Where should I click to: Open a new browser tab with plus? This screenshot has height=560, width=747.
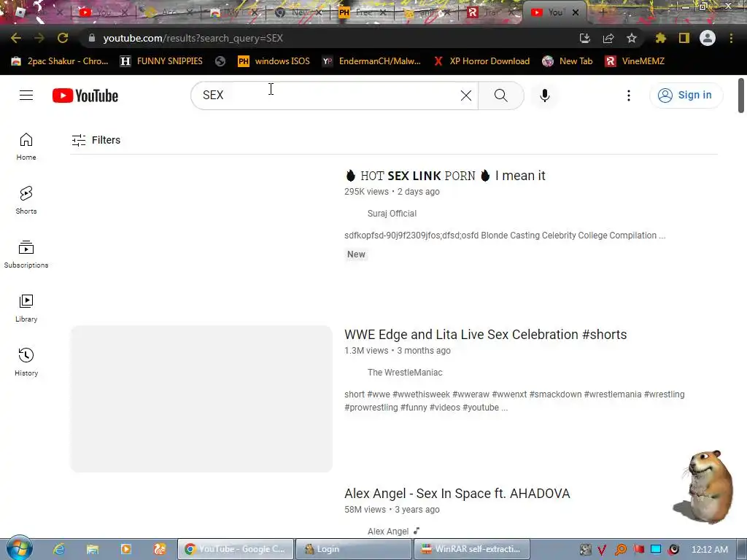(x=603, y=12)
